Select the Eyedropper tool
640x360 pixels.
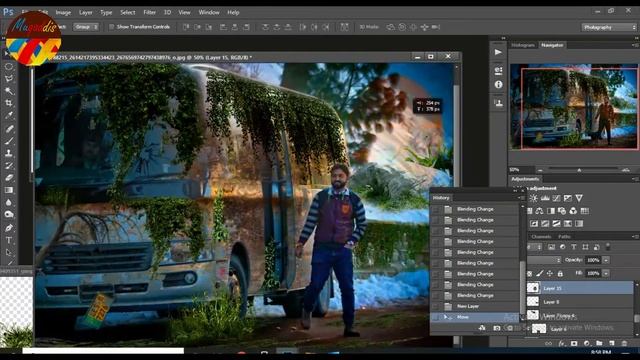tap(9, 115)
